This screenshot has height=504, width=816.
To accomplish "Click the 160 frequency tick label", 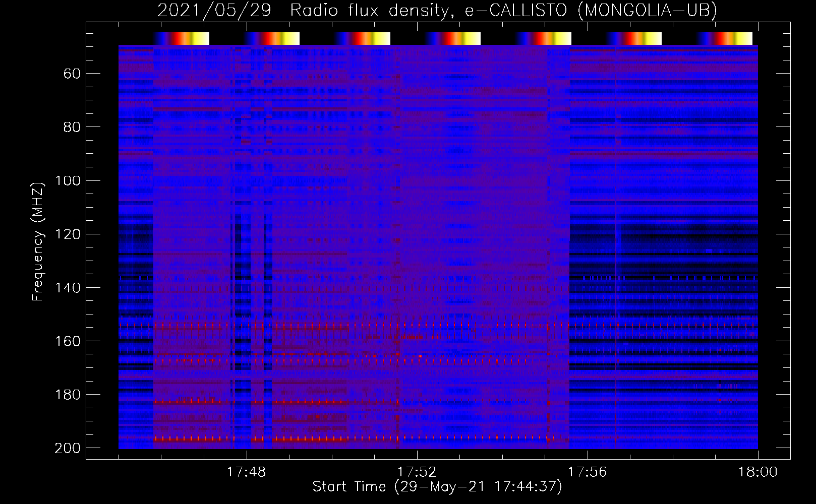I will (x=68, y=341).
